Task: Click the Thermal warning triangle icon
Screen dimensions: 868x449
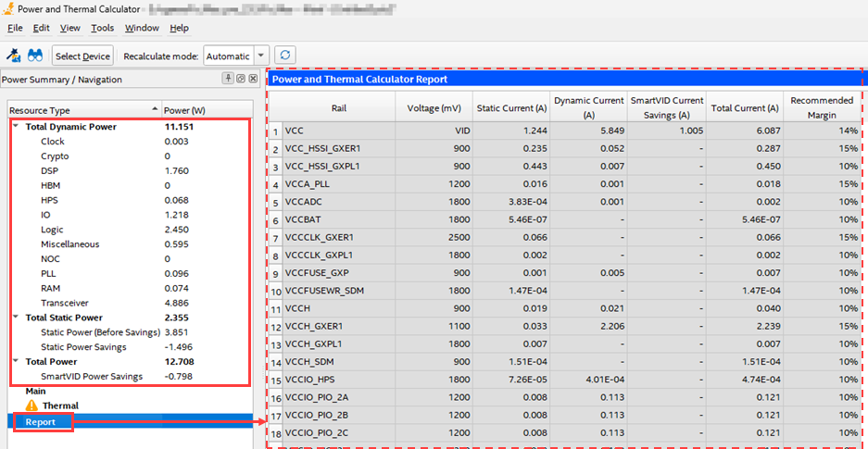Action: pyautogui.click(x=32, y=405)
